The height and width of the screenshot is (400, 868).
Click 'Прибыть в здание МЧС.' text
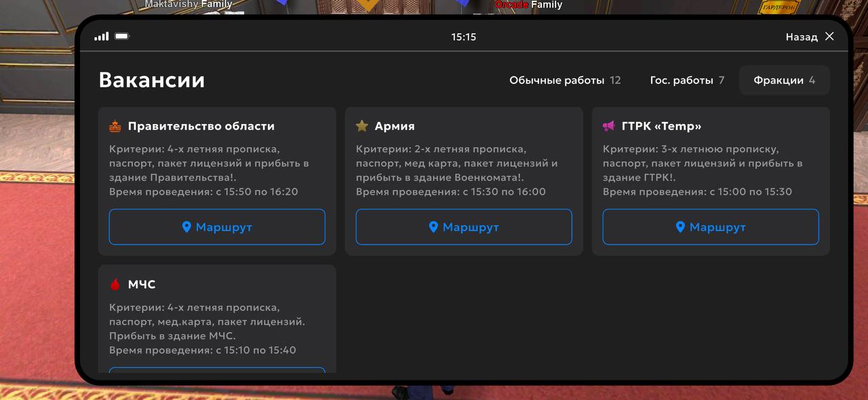click(x=173, y=336)
